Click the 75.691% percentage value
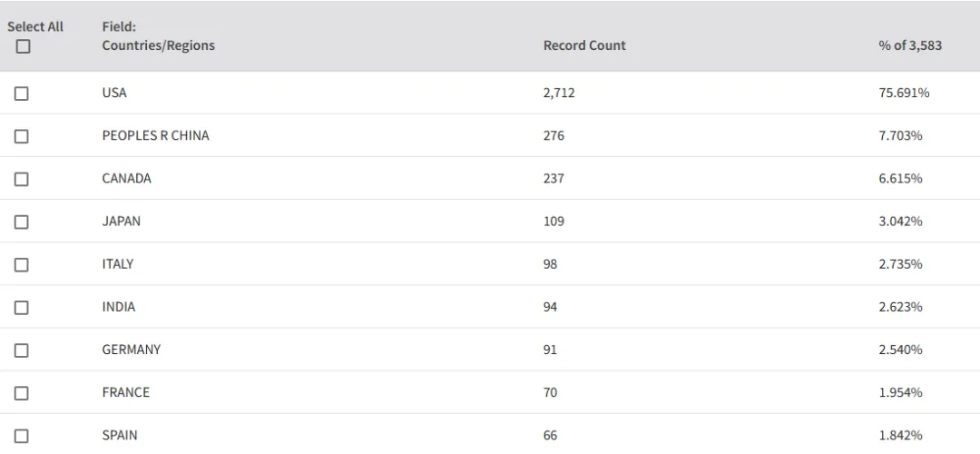This screenshot has width=980, height=454. coord(904,93)
